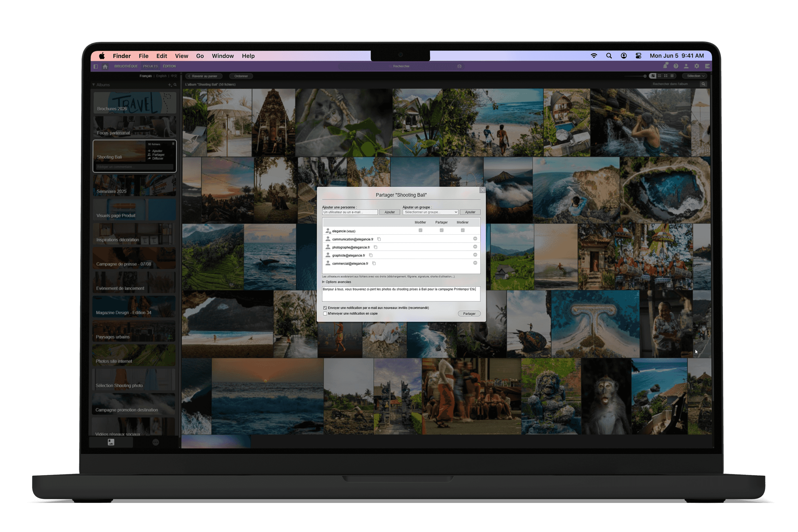Viewport: 798px width, 532px height.
Task: Copy the commercial@elegancie.fr address icon
Action: (374, 264)
